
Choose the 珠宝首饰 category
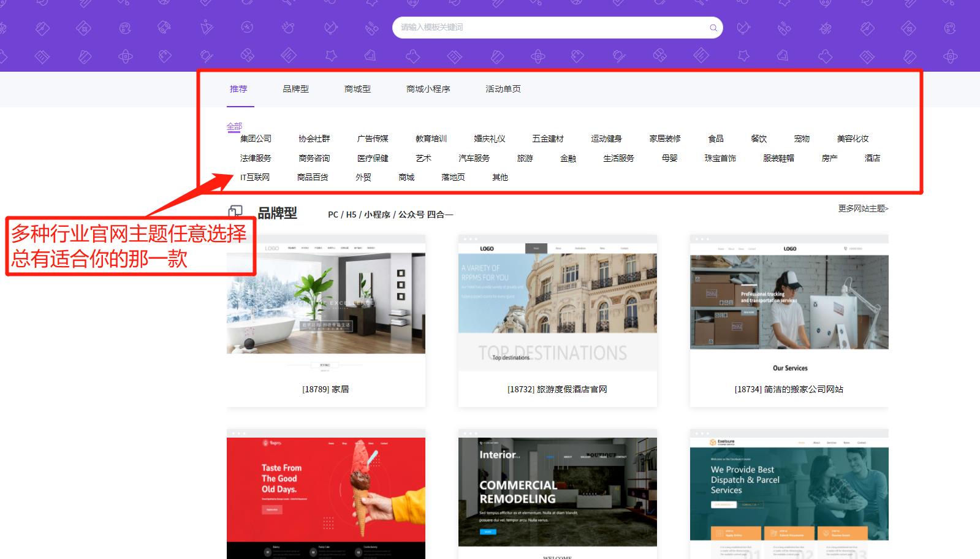[x=720, y=158]
